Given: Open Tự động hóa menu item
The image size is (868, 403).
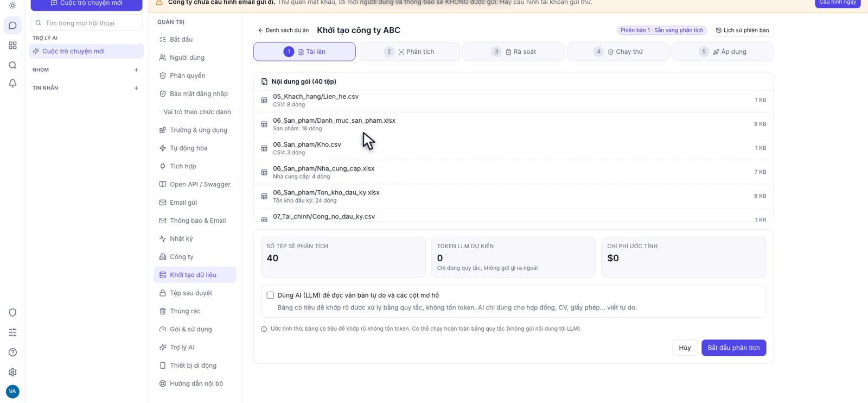Looking at the screenshot, I should coord(195,148).
